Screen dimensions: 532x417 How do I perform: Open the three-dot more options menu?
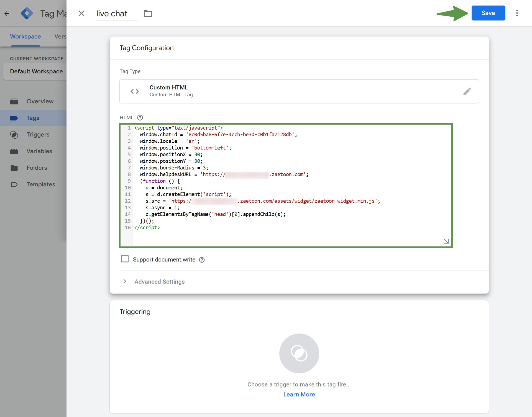[517, 13]
